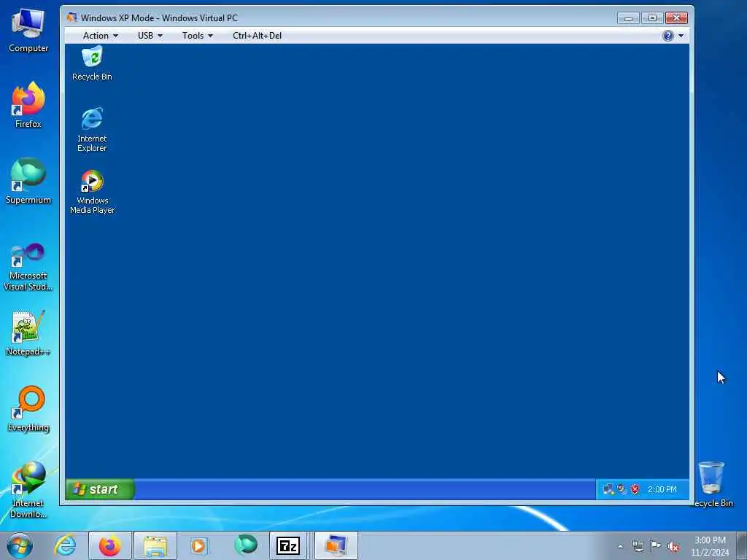Open the USB menu in Virtual PC
This screenshot has height=560, width=747.
coord(150,36)
